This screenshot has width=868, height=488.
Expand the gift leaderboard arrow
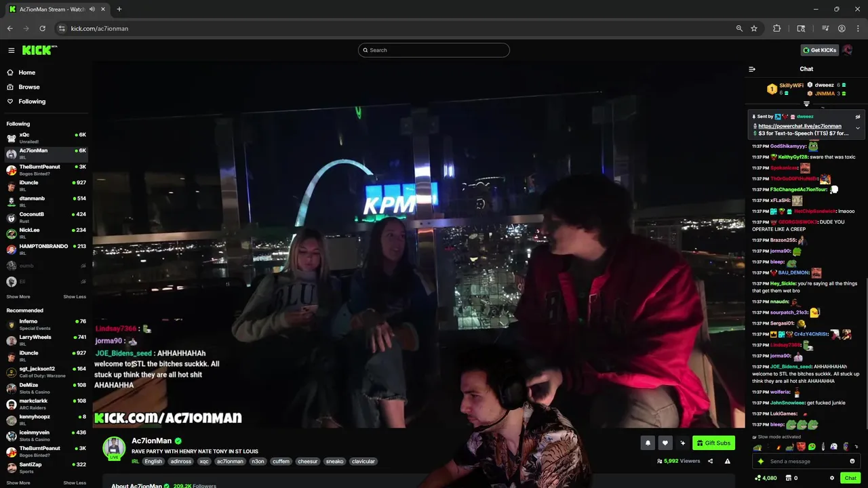point(806,104)
